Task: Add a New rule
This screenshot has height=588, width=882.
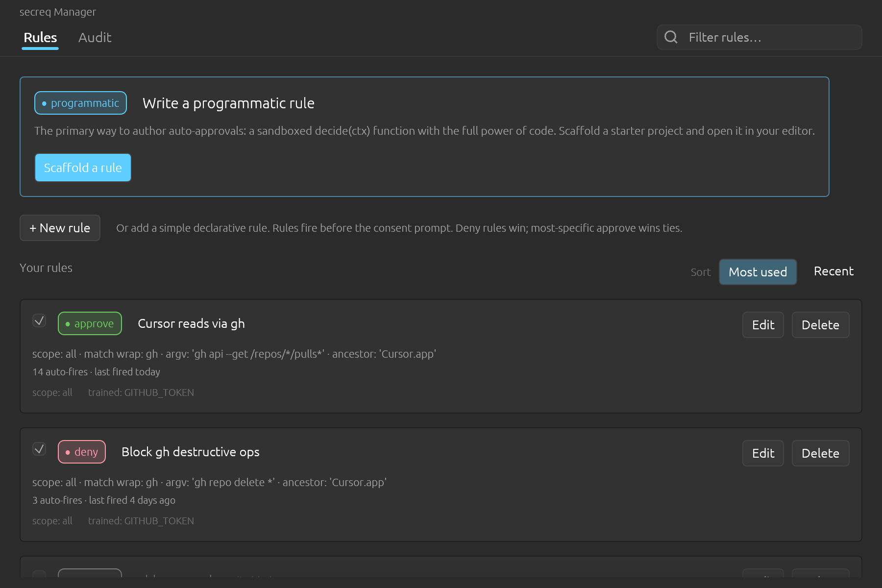Action: pyautogui.click(x=60, y=228)
